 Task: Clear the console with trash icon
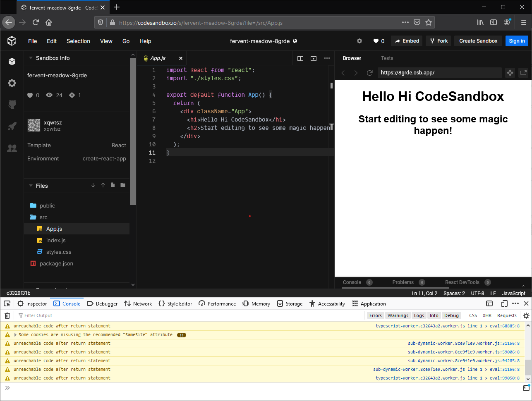(7, 316)
